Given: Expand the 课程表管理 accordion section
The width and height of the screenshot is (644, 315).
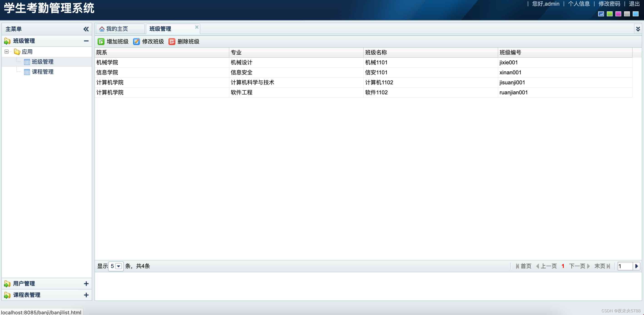Looking at the screenshot, I should click(86, 295).
